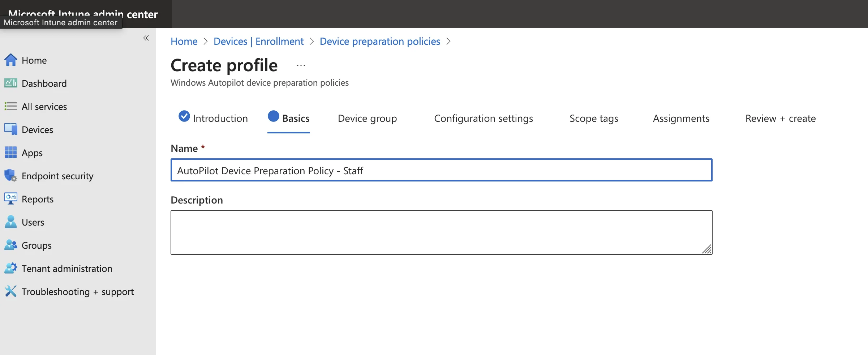
Task: Switch to the Device group tab
Action: (x=367, y=119)
